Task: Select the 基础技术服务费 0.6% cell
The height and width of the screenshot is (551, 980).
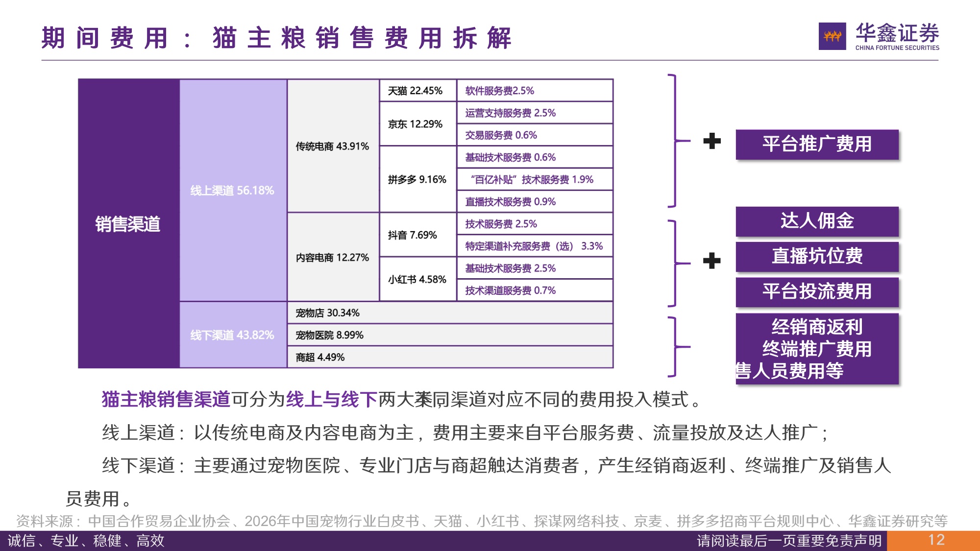Action: click(535, 157)
